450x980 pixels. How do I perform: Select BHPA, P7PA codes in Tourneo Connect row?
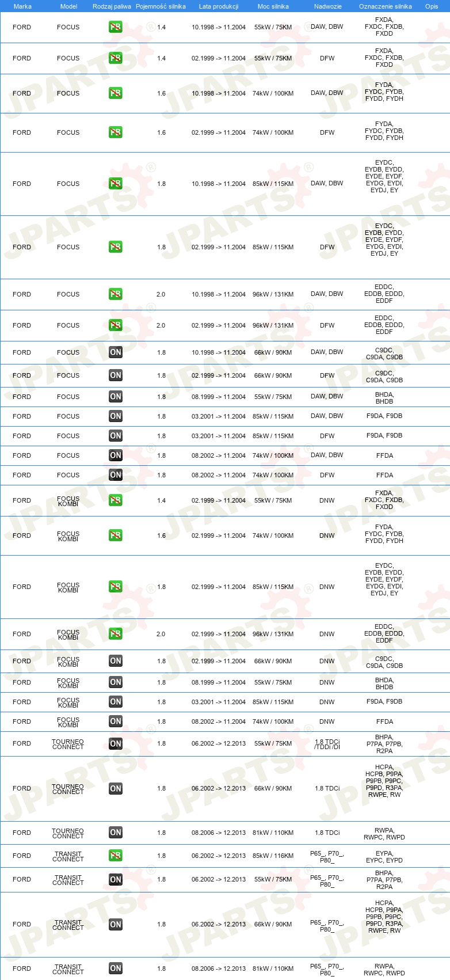tap(384, 744)
